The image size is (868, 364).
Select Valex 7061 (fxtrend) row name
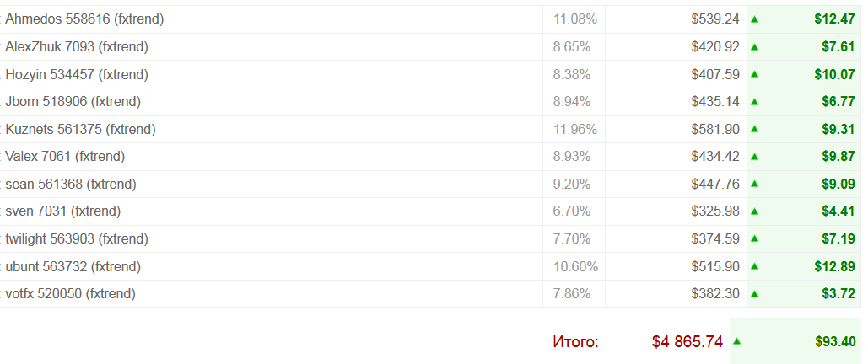point(65,156)
